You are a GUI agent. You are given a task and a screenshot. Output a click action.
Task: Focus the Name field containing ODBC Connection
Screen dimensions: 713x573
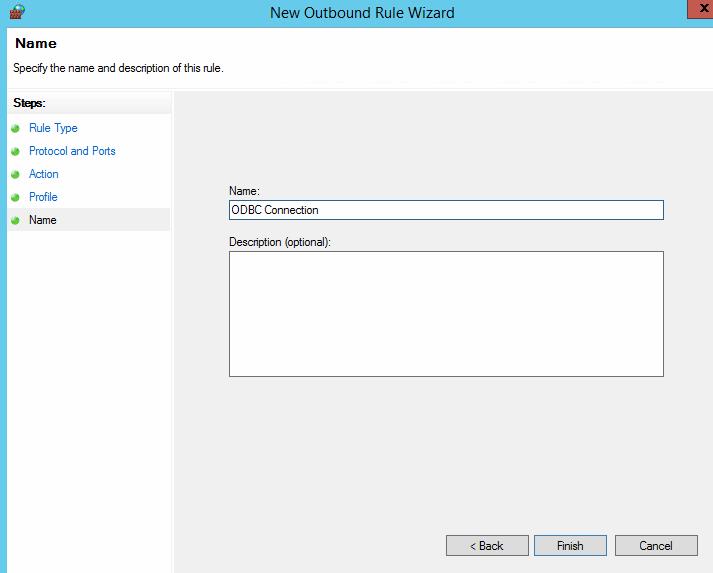446,210
